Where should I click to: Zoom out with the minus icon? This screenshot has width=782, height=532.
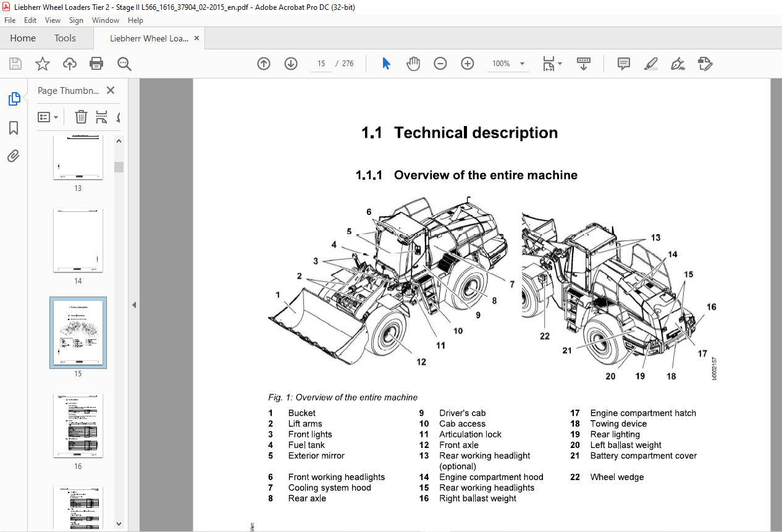point(440,64)
